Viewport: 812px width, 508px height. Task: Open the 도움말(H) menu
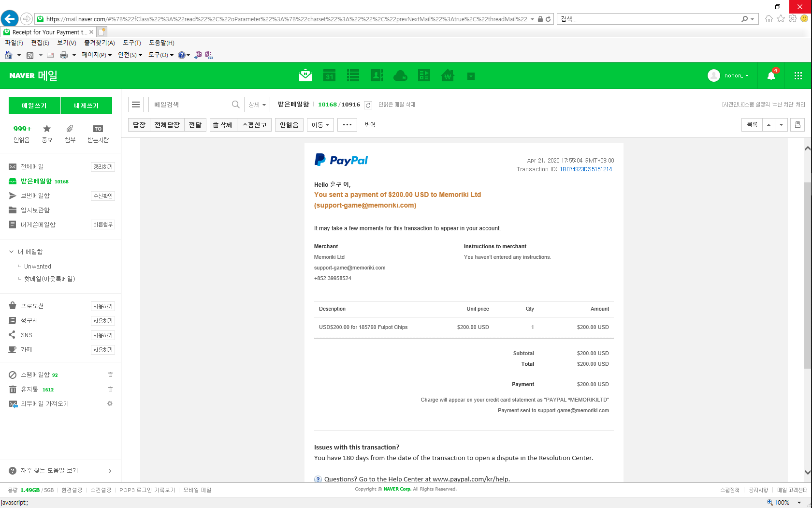coord(161,43)
